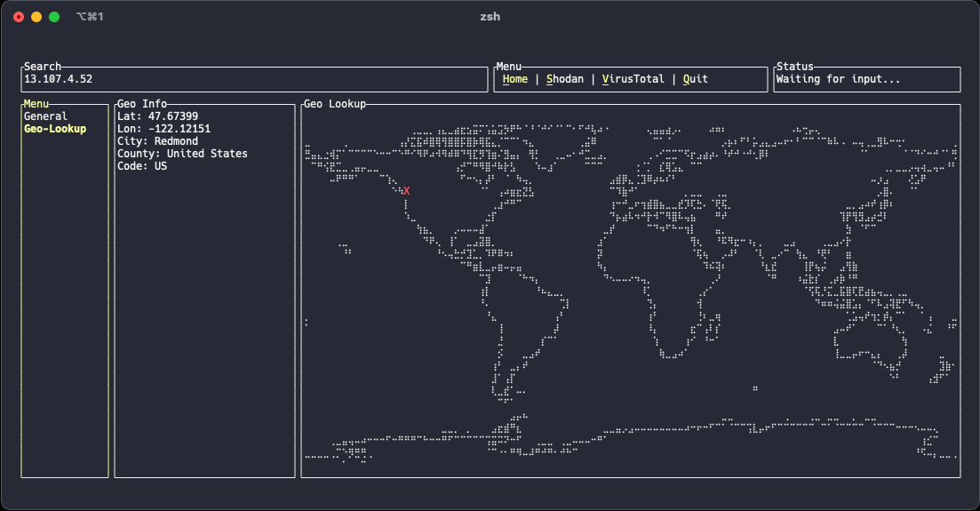Viewport: 980px width, 511px height.
Task: Click the ⌥⌘1 session shortcut indicator
Action: click(90, 17)
